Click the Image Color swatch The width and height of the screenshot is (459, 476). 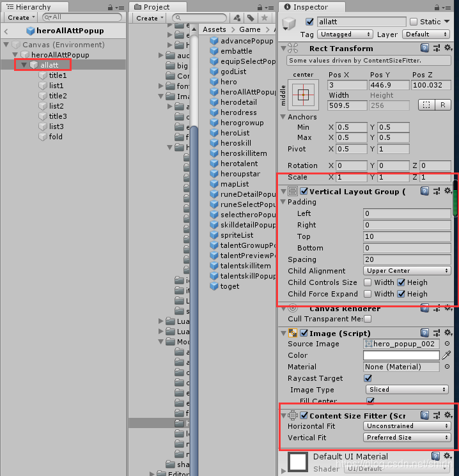tap(401, 355)
